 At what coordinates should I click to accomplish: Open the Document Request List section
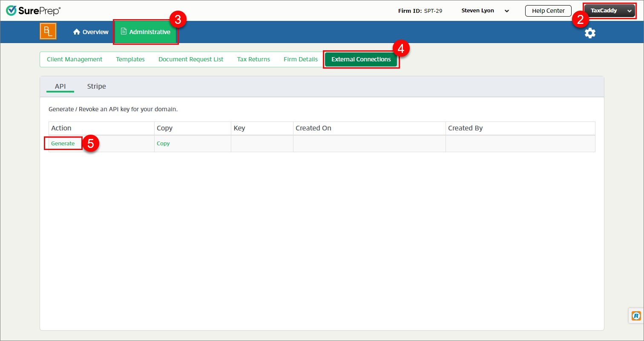click(191, 59)
